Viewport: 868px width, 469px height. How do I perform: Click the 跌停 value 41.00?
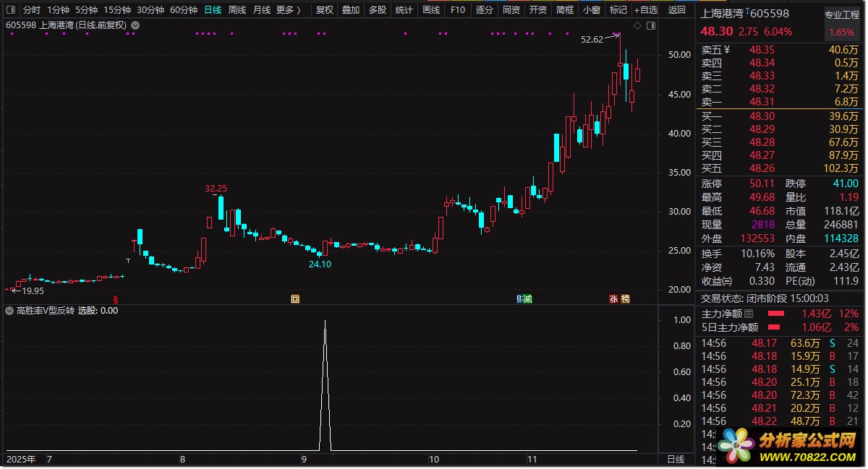point(846,184)
